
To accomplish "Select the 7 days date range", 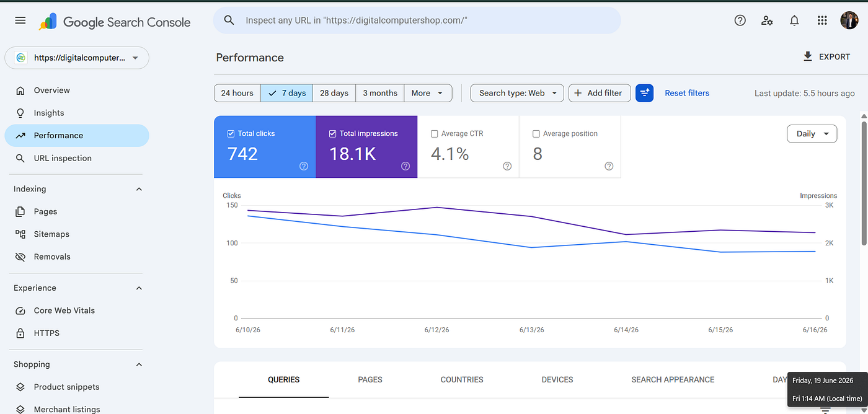I will [286, 93].
